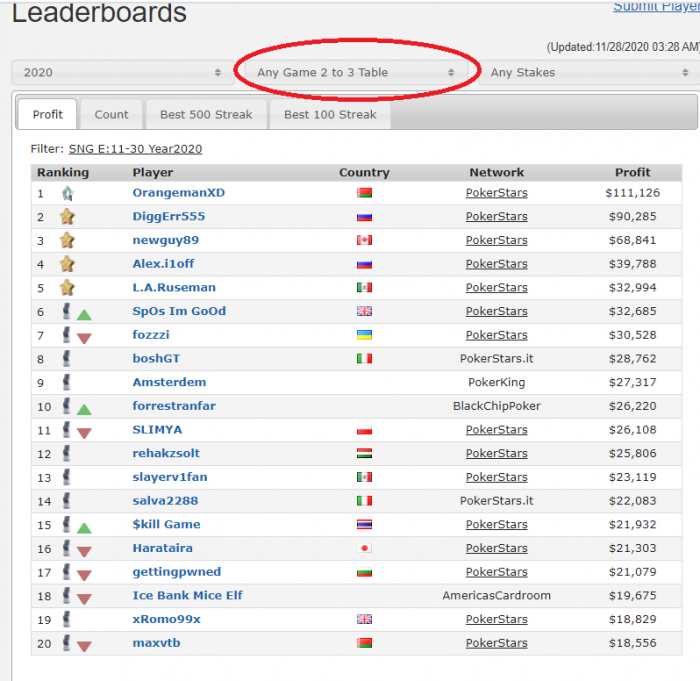Image resolution: width=700 pixels, height=681 pixels.
Task: Open player newguy89 profile
Action: (x=166, y=240)
